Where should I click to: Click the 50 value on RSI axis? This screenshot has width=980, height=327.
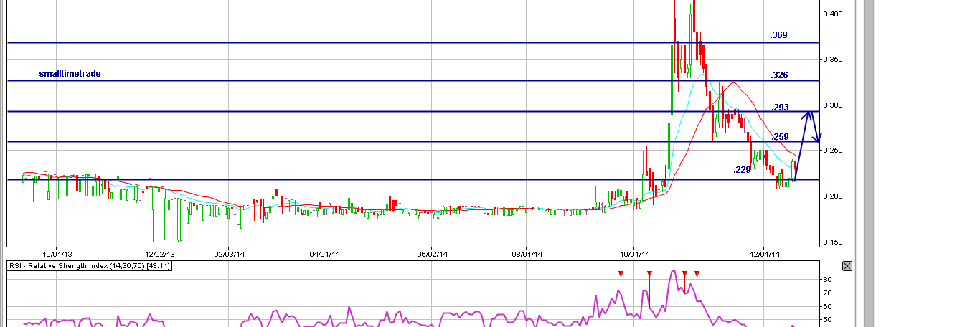click(x=827, y=320)
